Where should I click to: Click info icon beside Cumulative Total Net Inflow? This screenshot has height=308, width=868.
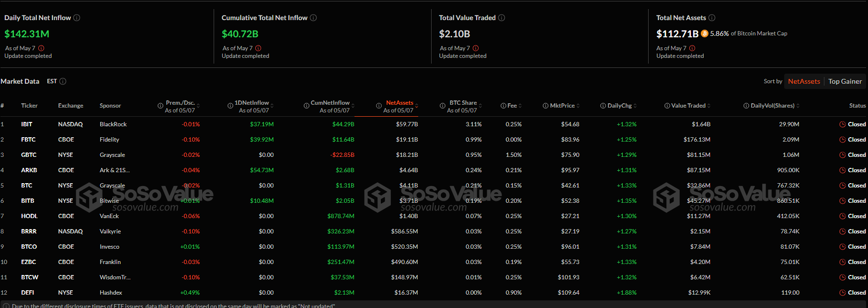point(313,18)
